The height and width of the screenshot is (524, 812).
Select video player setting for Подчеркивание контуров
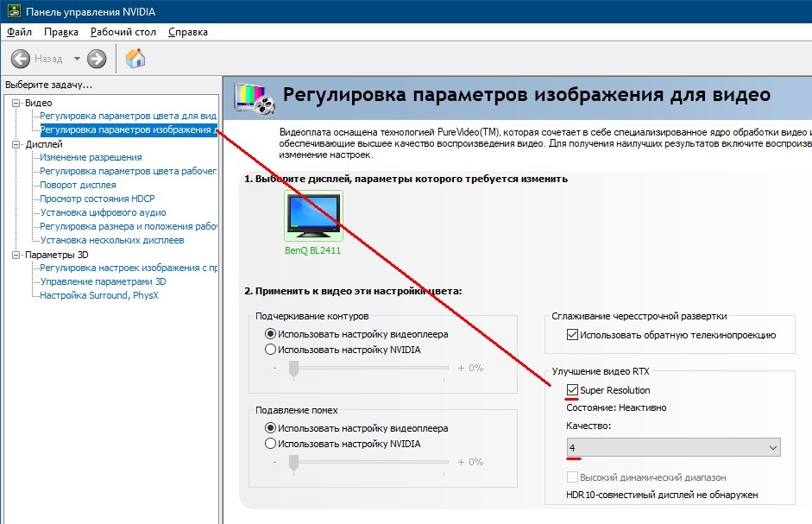[x=270, y=334]
